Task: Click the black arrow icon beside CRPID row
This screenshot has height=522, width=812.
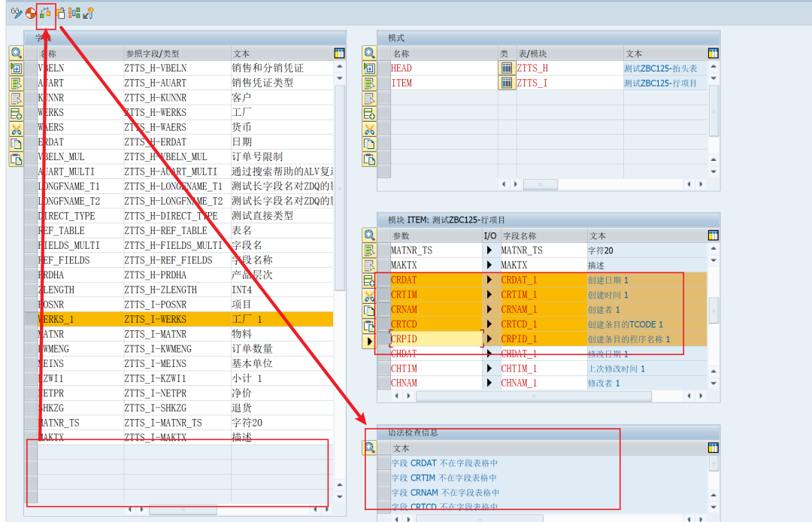Action: coord(369,341)
